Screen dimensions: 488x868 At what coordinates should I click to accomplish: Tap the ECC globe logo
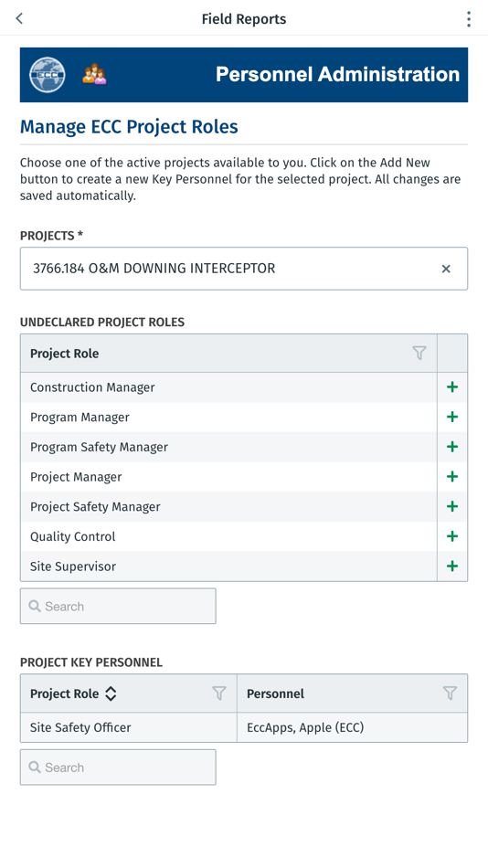pos(48,75)
